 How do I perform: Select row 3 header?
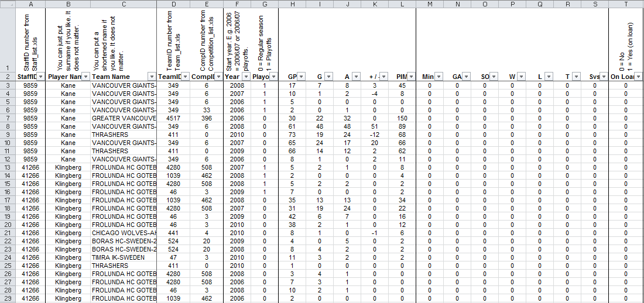[x=8, y=85]
